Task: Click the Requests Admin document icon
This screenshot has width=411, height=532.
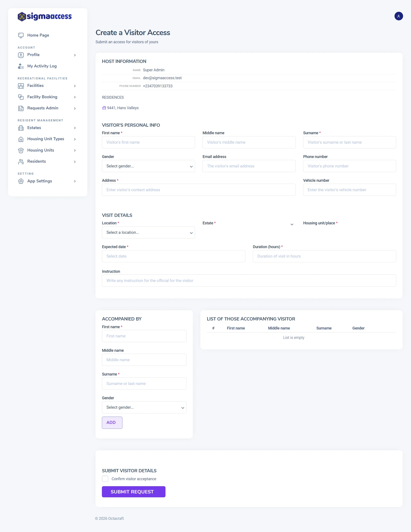Action: point(21,108)
